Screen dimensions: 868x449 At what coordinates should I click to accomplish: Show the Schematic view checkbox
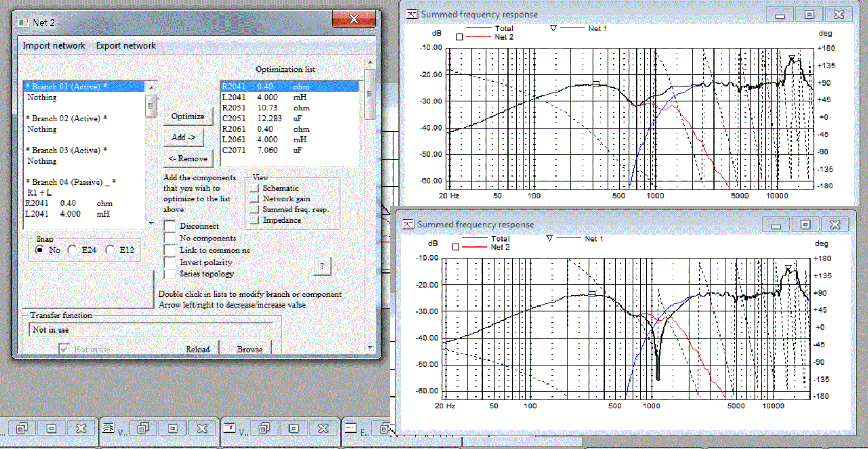254,188
